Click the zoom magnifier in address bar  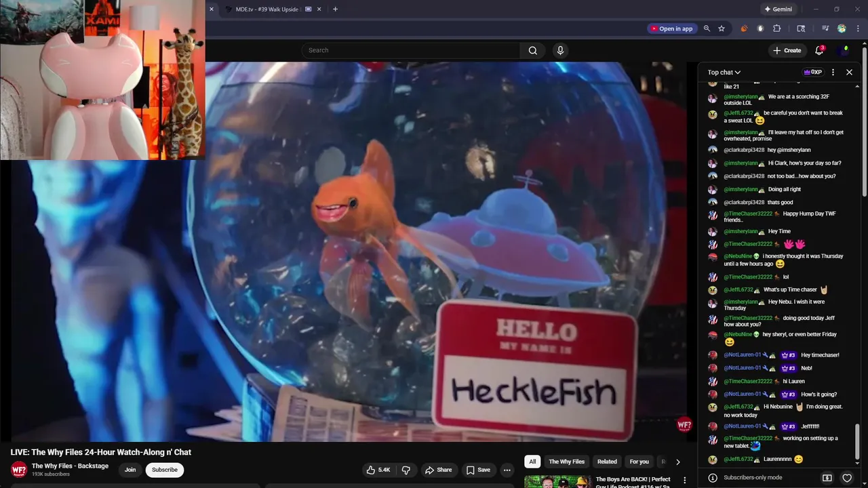tap(707, 28)
